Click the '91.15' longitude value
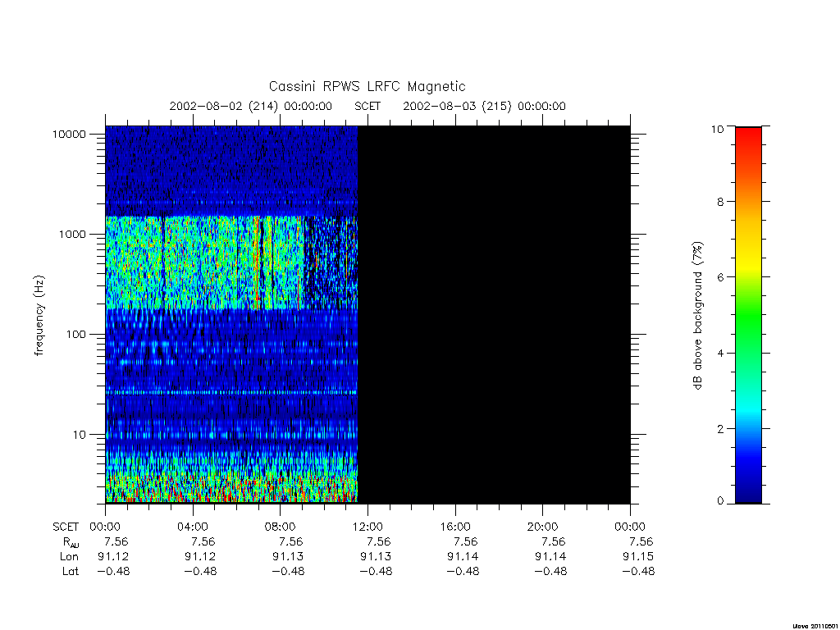Screen dimensions: 840x630 (x=638, y=557)
